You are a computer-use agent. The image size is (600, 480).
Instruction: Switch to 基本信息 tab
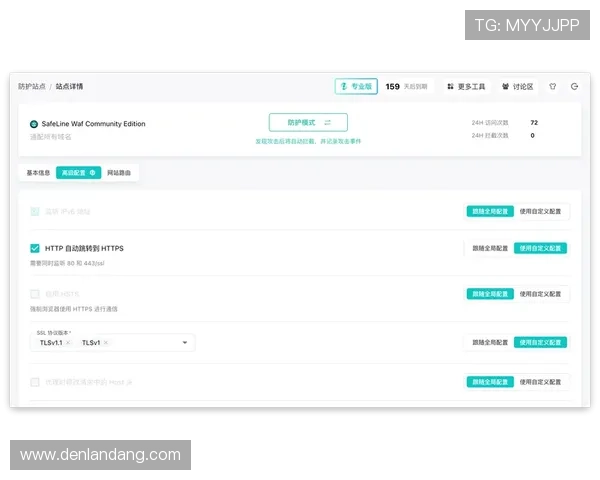pos(38,172)
